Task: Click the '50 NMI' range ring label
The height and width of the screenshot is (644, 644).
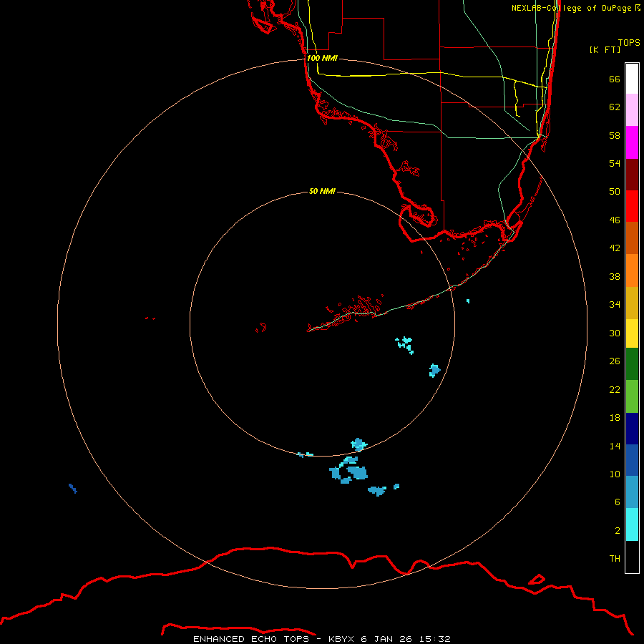Action: click(x=322, y=191)
